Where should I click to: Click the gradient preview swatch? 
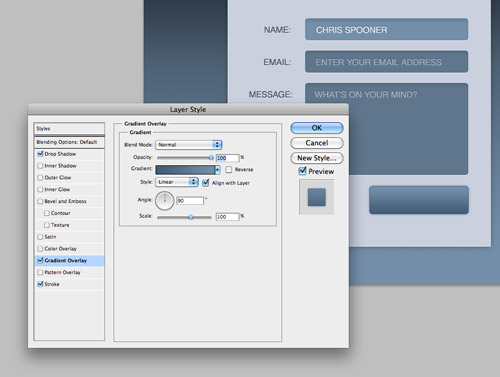[185, 170]
